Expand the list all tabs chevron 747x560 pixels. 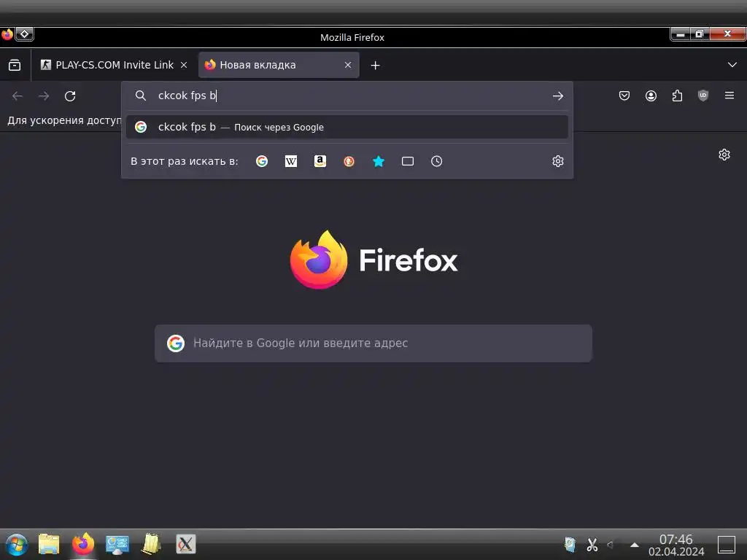(x=732, y=65)
